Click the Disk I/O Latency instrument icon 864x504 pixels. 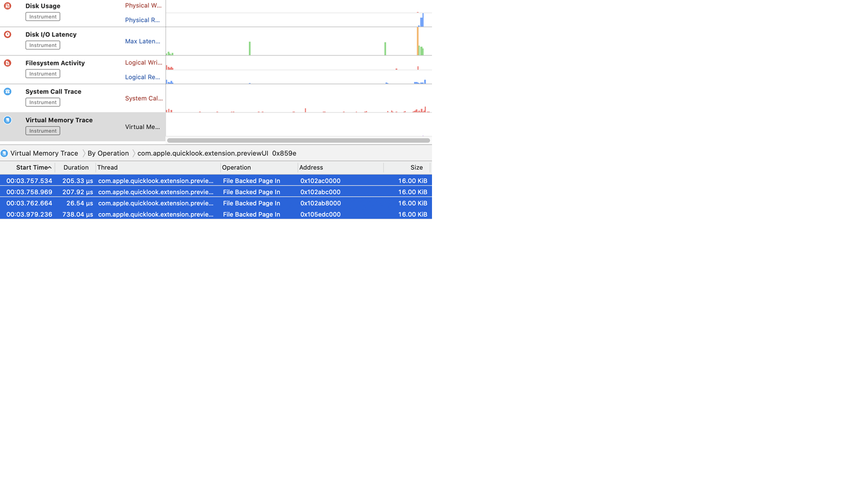[x=7, y=34]
